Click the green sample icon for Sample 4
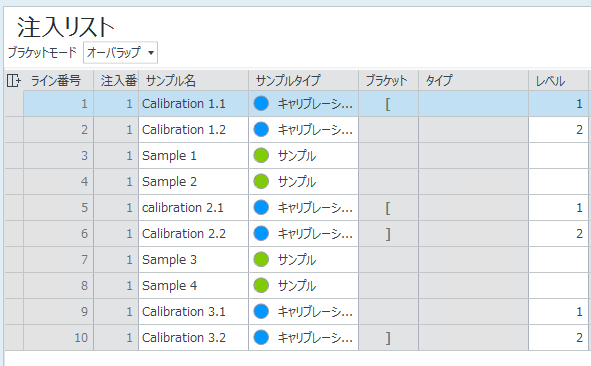This screenshot has width=591, height=366. pyautogui.click(x=261, y=285)
